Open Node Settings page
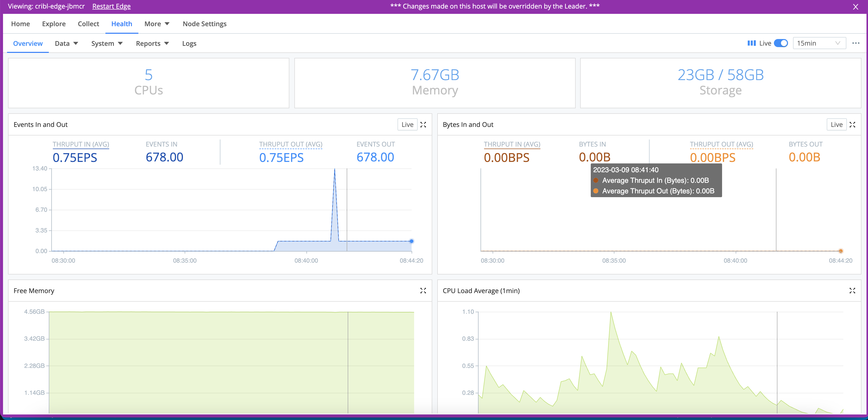 [x=204, y=24]
